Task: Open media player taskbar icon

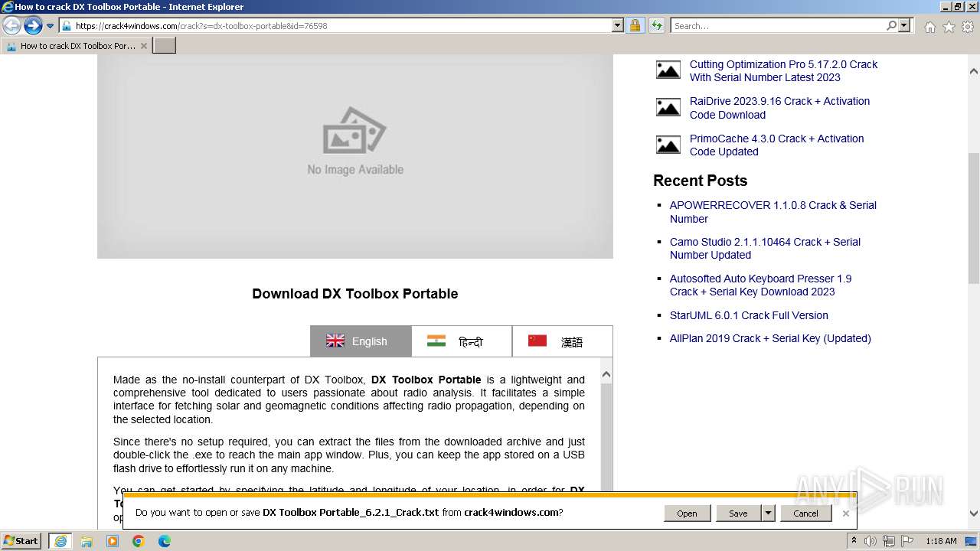Action: [113, 541]
